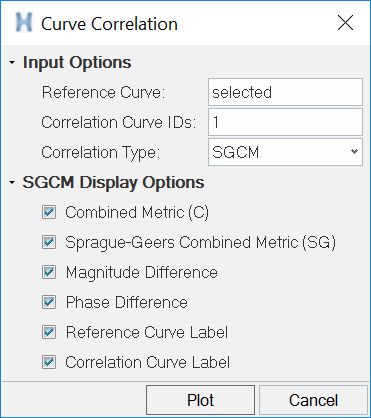Screen dimensions: 371x418
Task: Click the Reference Curve input field
Action: 285,92
